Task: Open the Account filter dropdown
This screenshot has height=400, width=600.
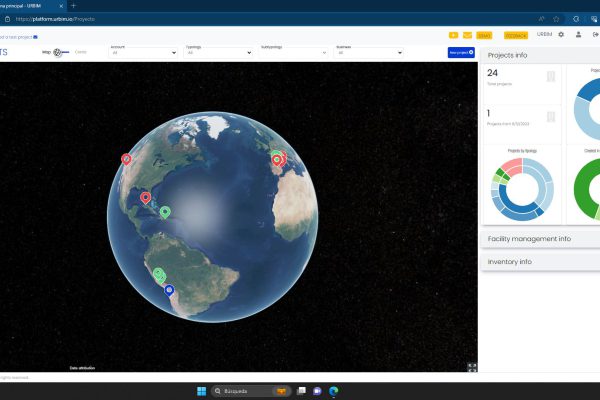Action: pyautogui.click(x=143, y=52)
